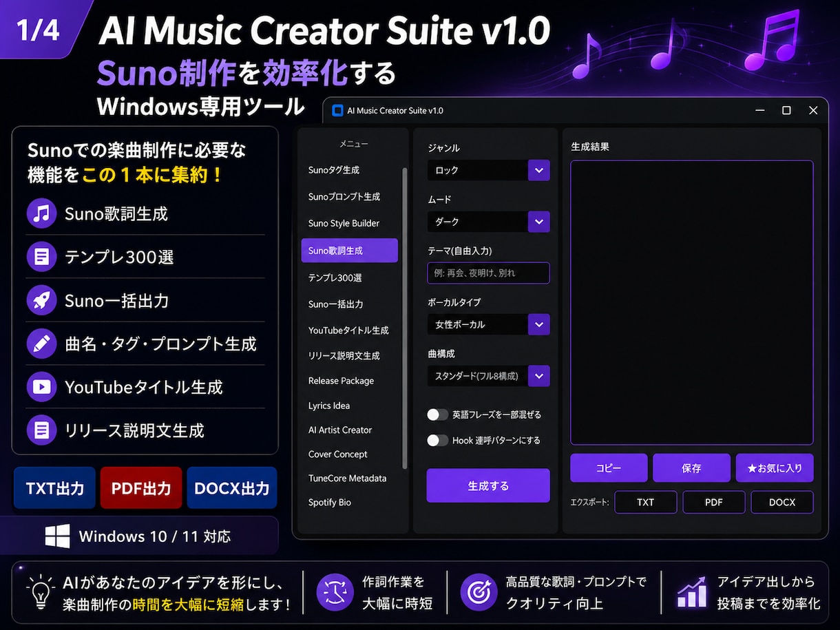This screenshot has height=630, width=840.
Task: Click the blue TXT出力 badge
Action: click(x=54, y=488)
